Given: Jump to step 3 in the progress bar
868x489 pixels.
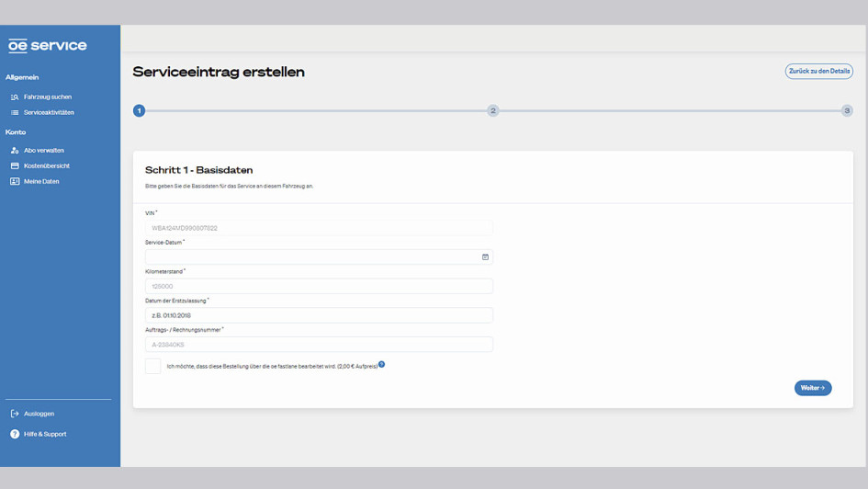Looking at the screenshot, I should coord(847,110).
